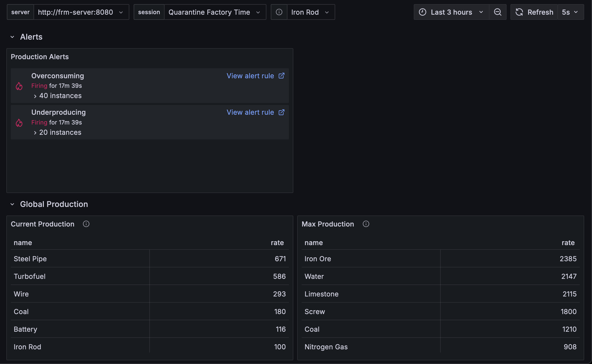Image resolution: width=592 pixels, height=364 pixels.
Task: Expand the 40 instances of Overconsuming
Action: 58,96
